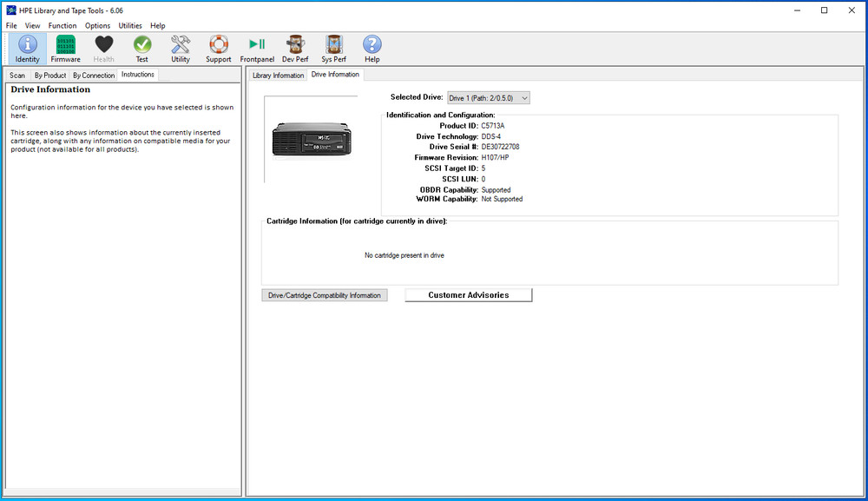Click the Drive Technology value DDS-4
This screenshot has width=868, height=501.
tap(491, 136)
